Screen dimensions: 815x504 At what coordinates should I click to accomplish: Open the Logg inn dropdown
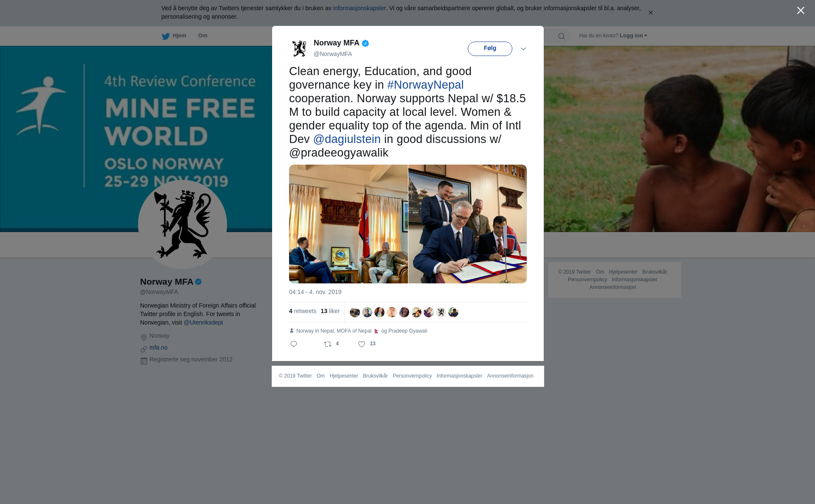(633, 36)
